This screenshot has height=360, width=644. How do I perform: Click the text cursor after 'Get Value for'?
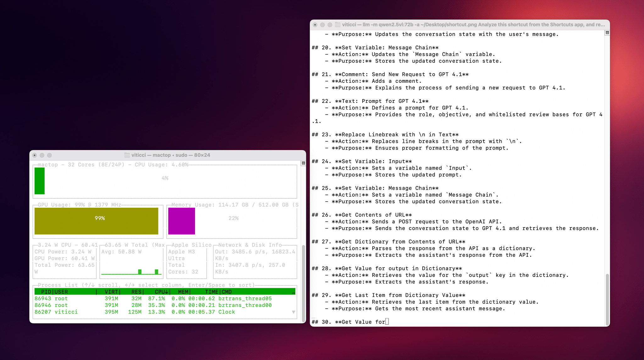pos(387,322)
